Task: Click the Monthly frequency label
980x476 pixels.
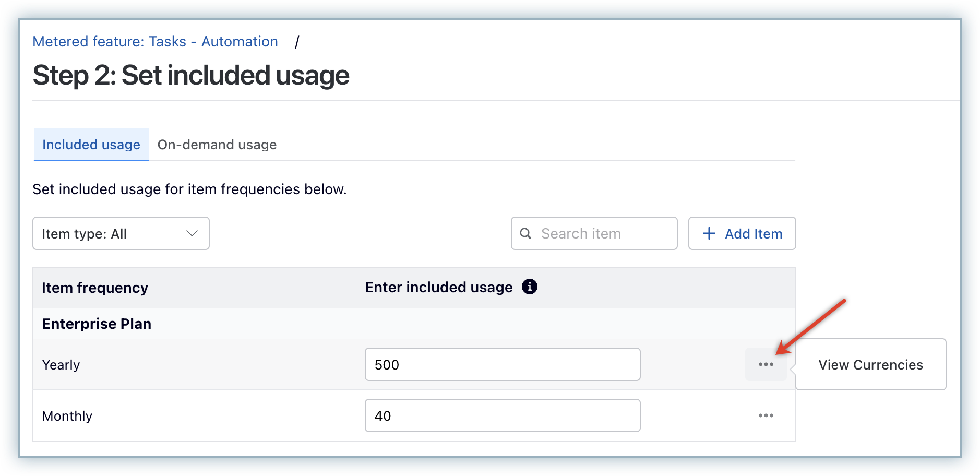Action: pyautogui.click(x=67, y=416)
